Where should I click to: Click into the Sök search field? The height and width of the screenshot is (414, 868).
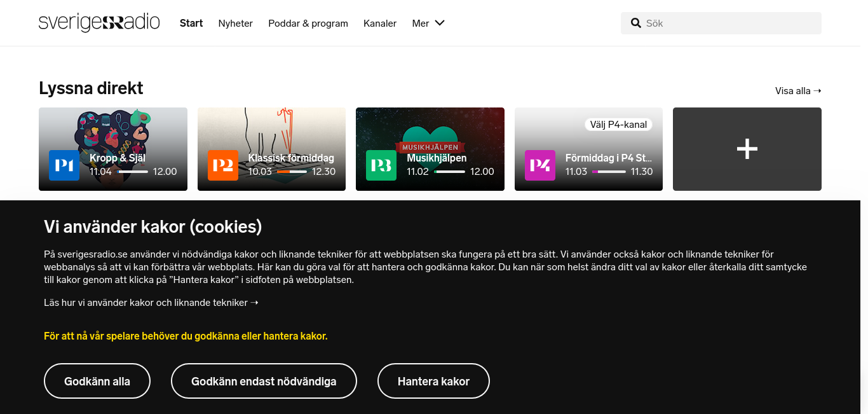coord(721,23)
